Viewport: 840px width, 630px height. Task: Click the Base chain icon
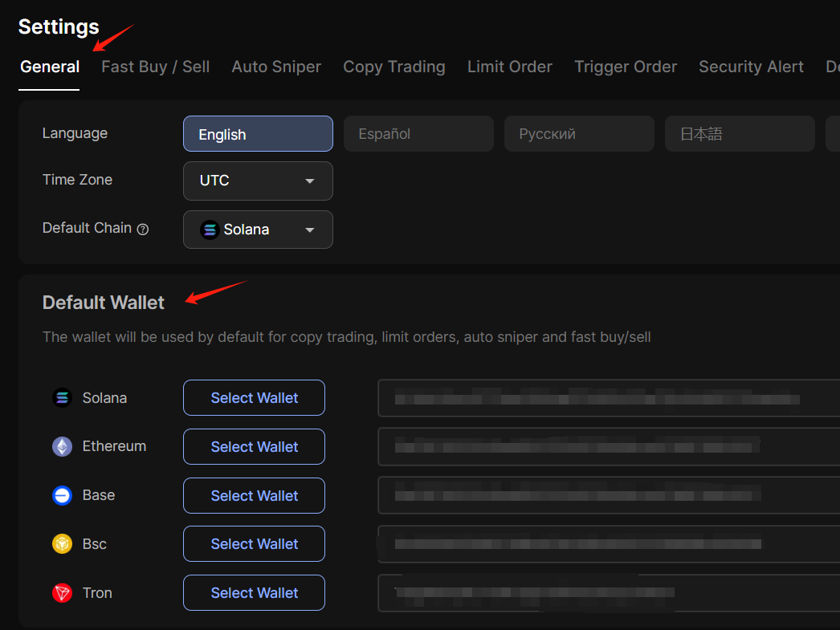[62, 496]
